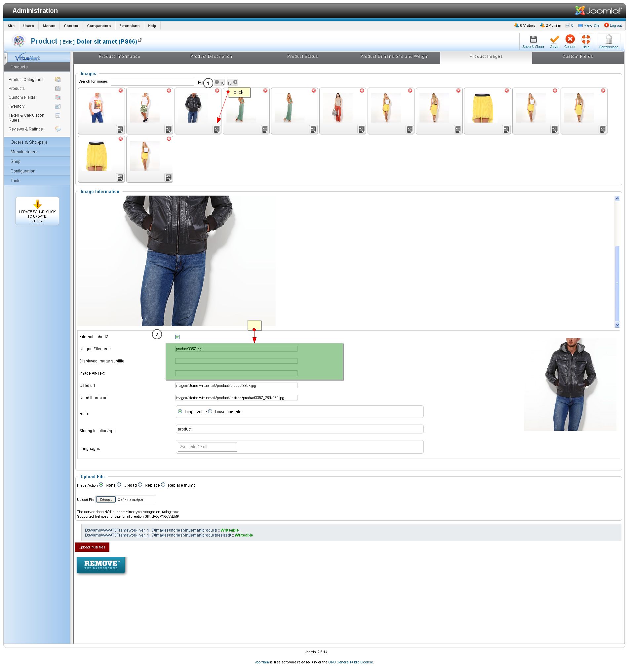Click Product Categories icon in sidebar
Screen dimensions: 629x672
(58, 80)
